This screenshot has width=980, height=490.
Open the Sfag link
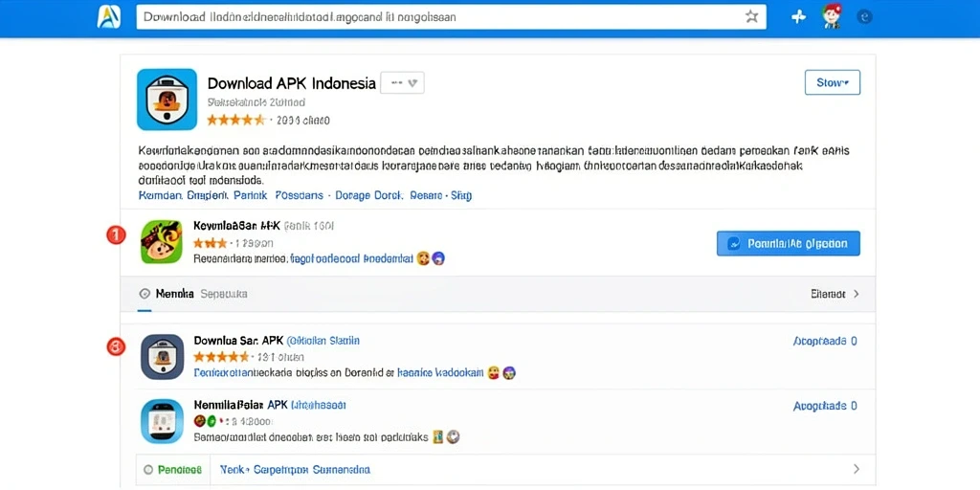[x=461, y=195]
